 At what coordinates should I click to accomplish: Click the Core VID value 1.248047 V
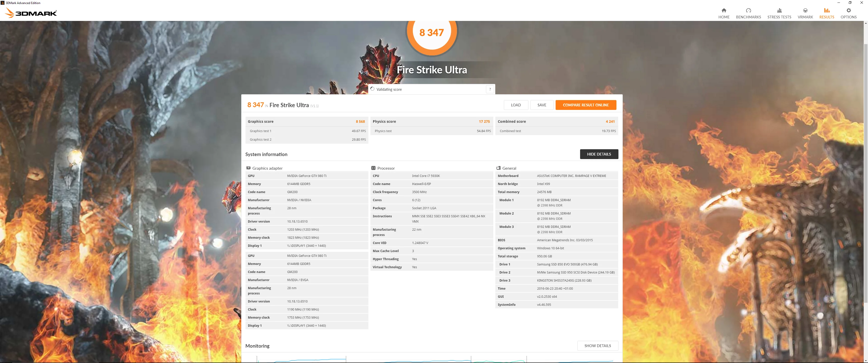pyautogui.click(x=420, y=243)
